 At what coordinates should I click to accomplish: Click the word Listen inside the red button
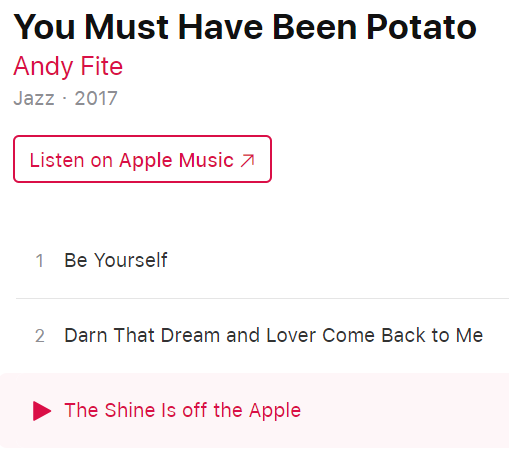[57, 160]
